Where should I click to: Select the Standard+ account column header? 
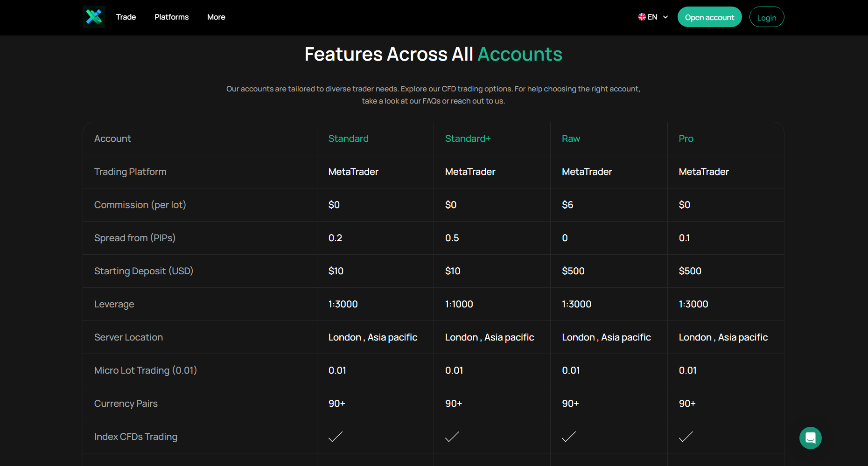468,139
